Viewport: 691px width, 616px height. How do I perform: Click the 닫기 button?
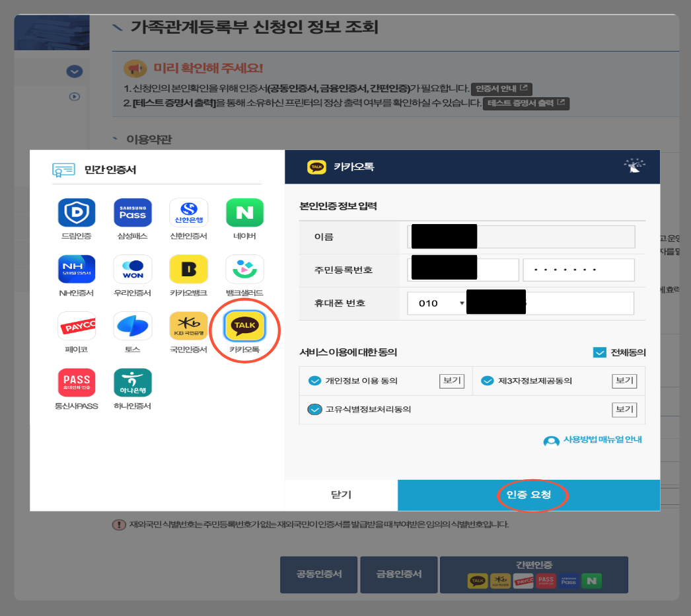point(341,495)
